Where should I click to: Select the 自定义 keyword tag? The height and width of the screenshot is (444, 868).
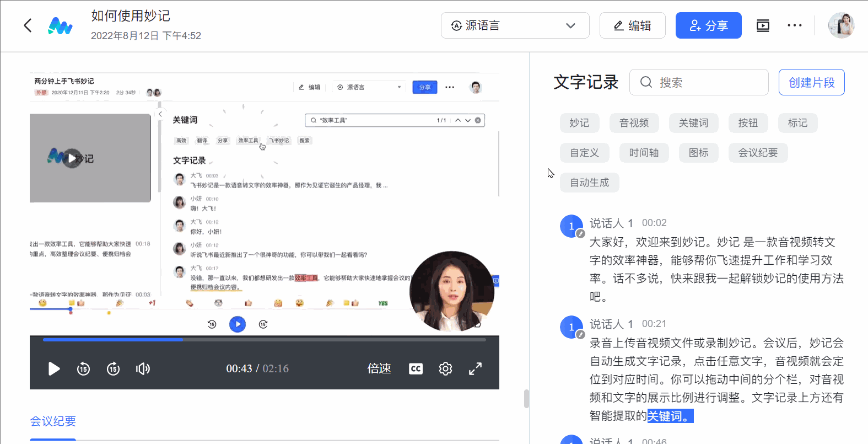[584, 153]
